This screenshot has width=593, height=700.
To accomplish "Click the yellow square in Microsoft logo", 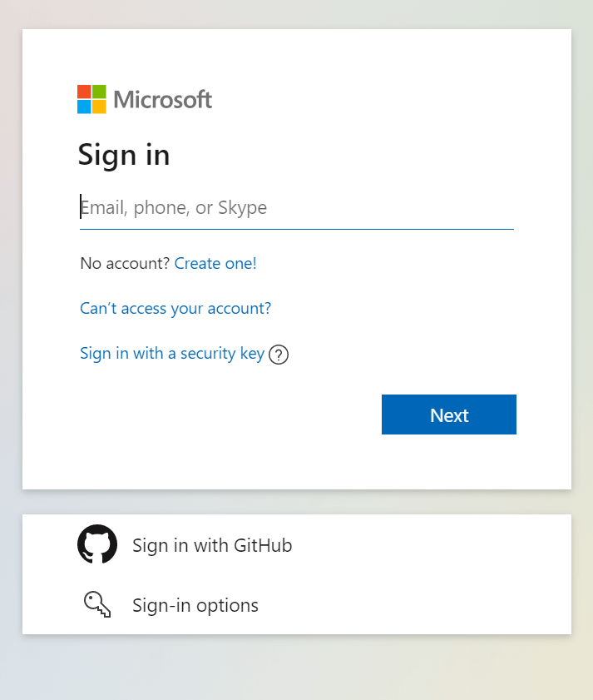I will point(97,106).
